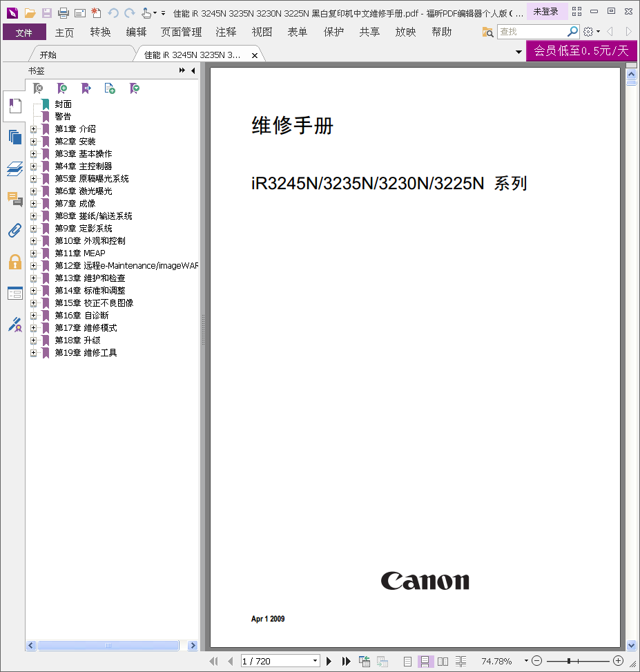Image resolution: width=640 pixels, height=672 pixels.
Task: Click the delete bookmark icon
Action: pos(38,88)
